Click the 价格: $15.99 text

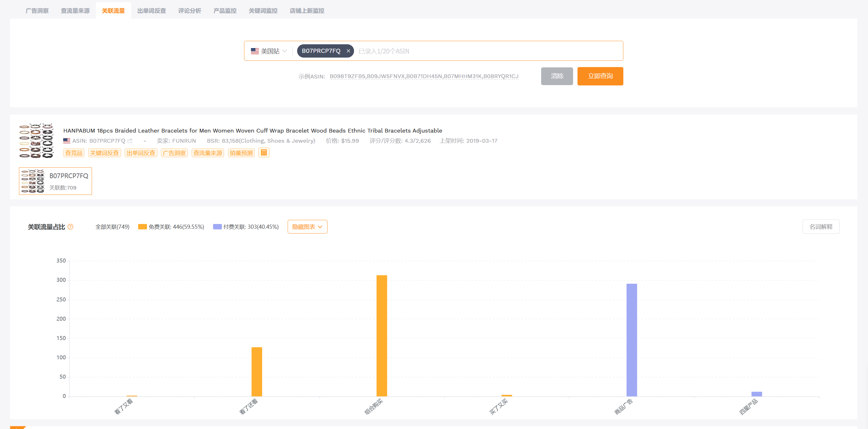342,141
